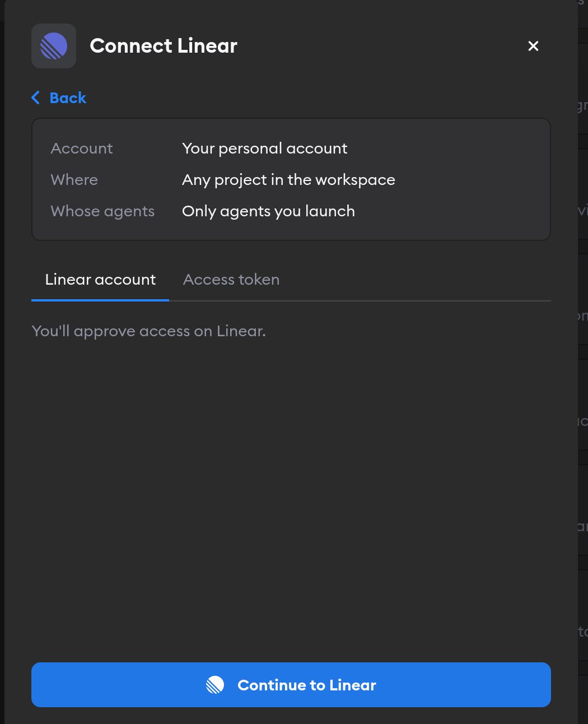Go back using the Back link
This screenshot has height=724, width=588.
(x=59, y=98)
